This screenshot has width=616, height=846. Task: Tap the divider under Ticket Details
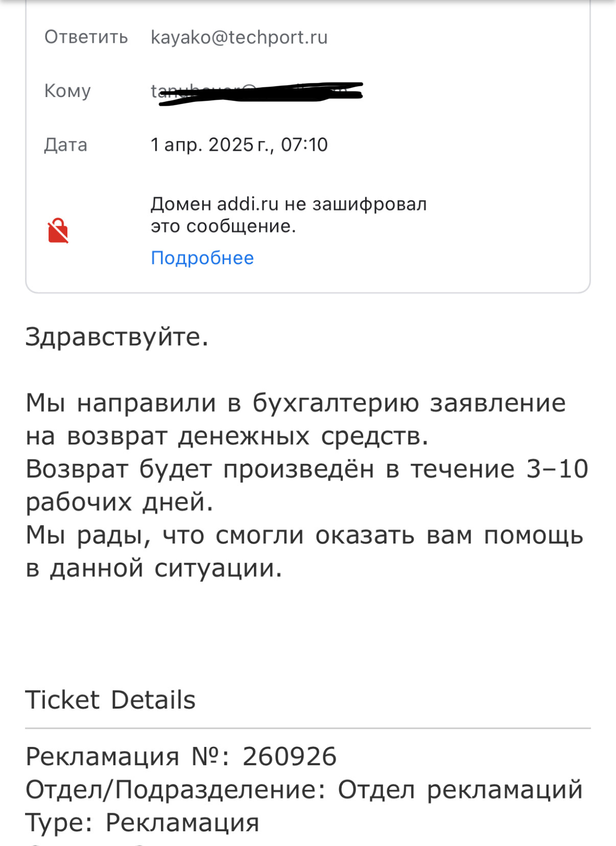[308, 729]
